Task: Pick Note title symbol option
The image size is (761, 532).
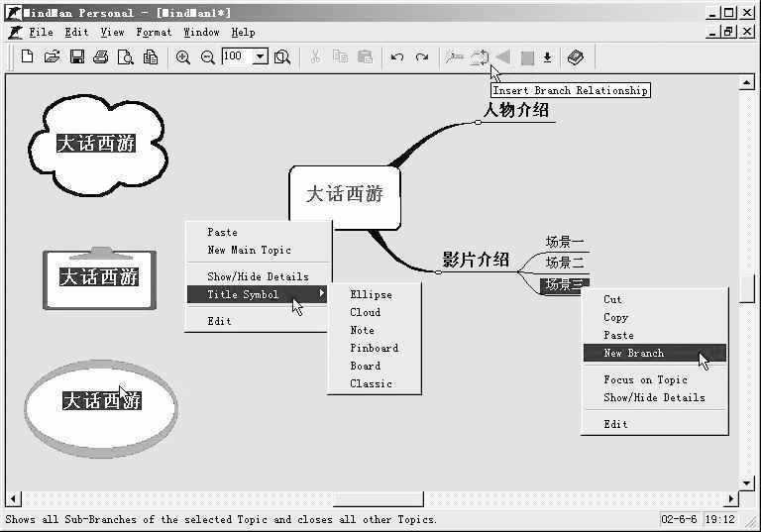Action: pos(374,330)
